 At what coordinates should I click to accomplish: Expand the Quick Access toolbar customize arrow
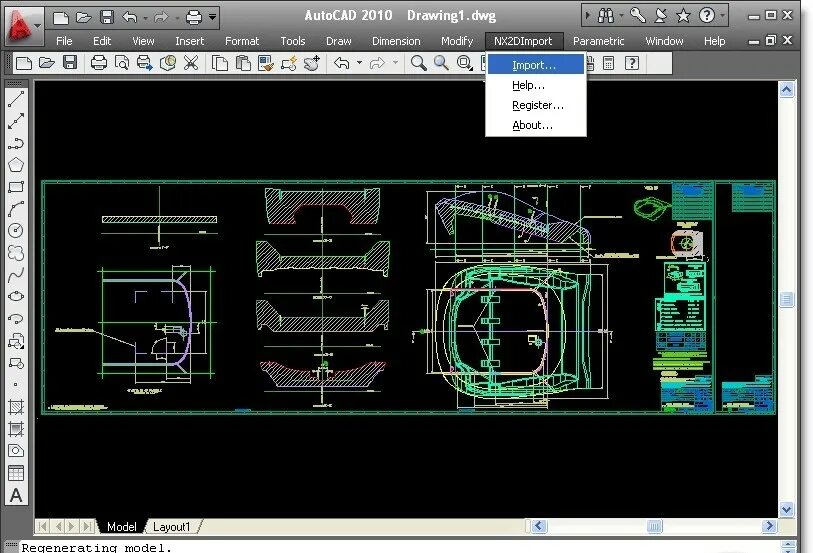point(213,17)
